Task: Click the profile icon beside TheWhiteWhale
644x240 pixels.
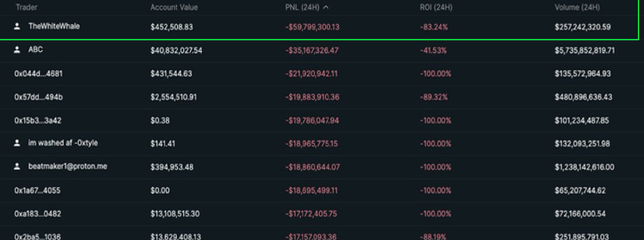Action: (x=17, y=27)
